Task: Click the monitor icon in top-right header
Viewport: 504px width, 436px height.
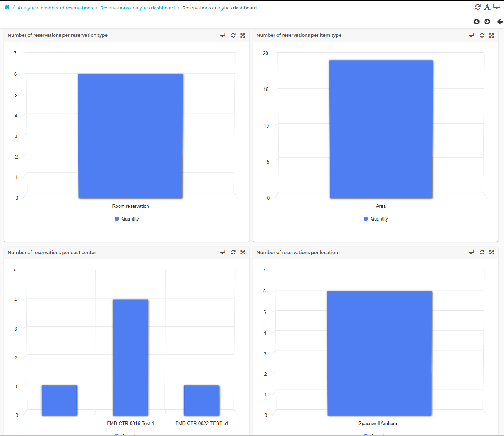Action: coord(497,7)
